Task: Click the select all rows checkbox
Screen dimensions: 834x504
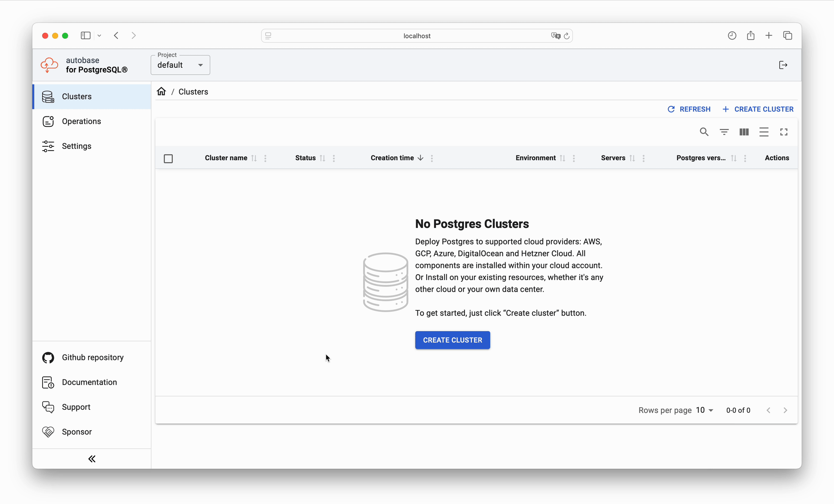Action: pos(168,158)
